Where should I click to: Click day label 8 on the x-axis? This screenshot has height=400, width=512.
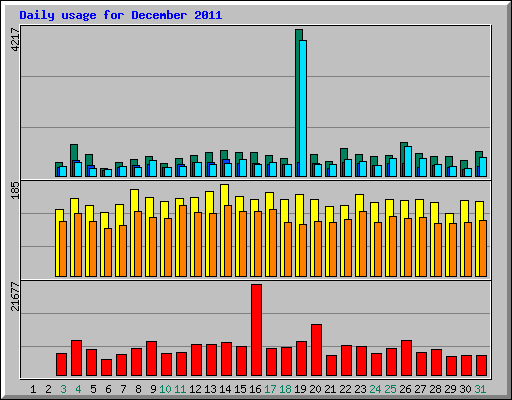coord(138,389)
